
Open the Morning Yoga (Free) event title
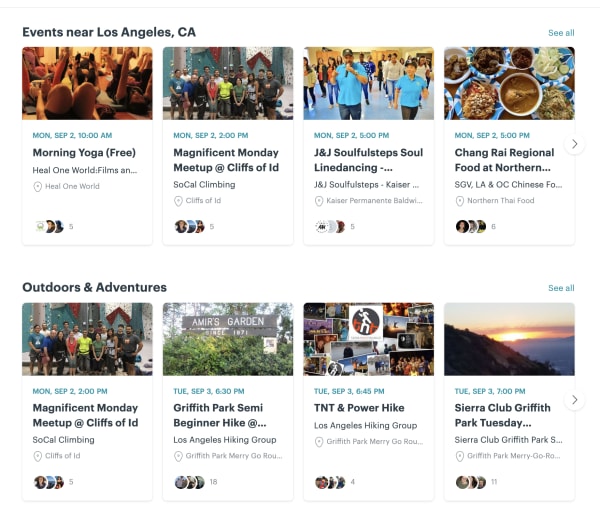pos(84,153)
